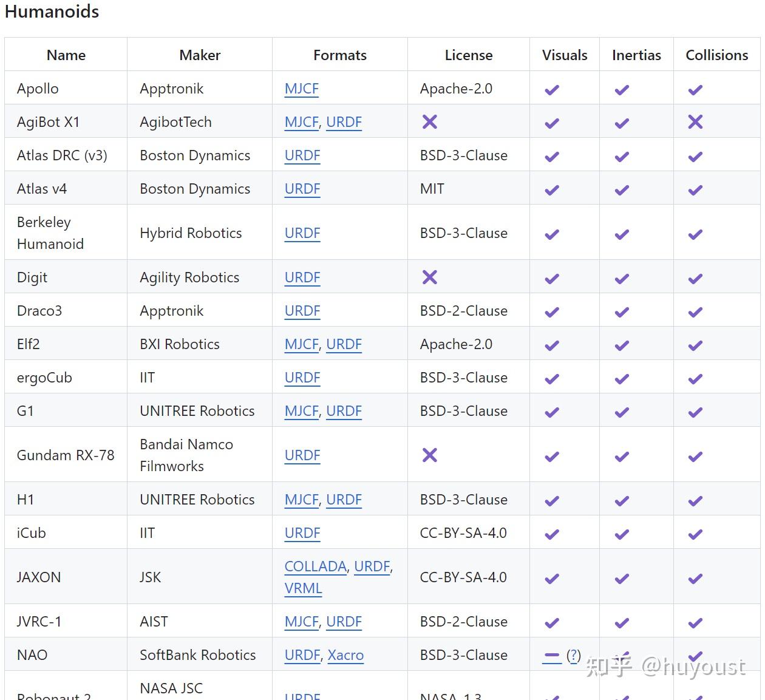
Task: Click the Formats column header
Action: coord(340,55)
